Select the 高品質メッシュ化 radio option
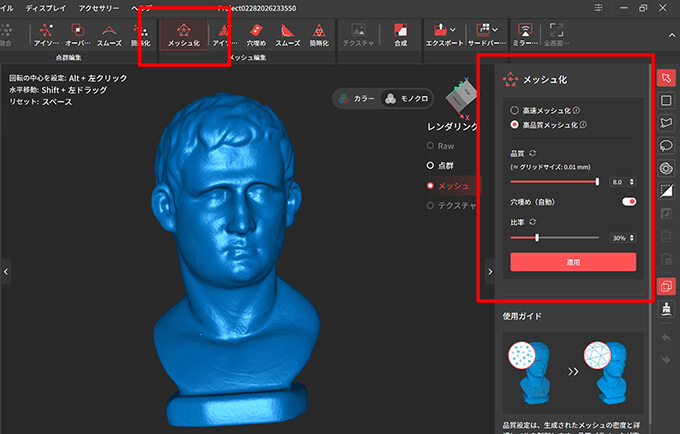The width and height of the screenshot is (680, 434). 515,125
